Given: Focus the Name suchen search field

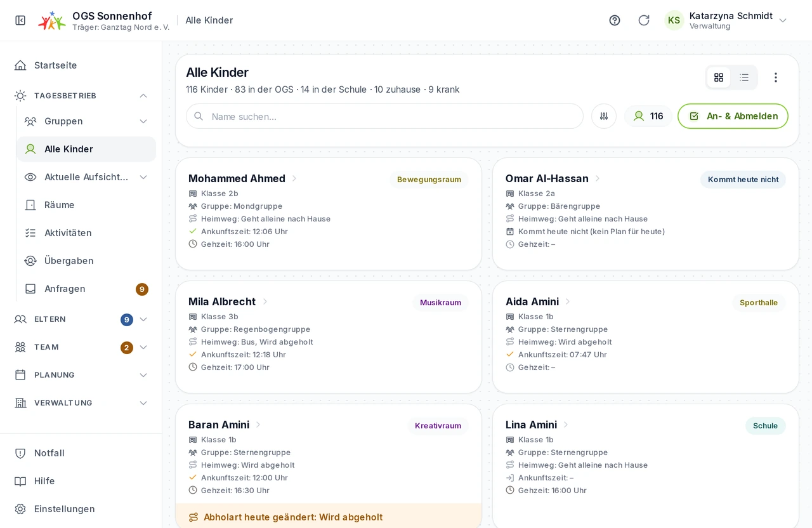Looking at the screenshot, I should click(x=384, y=116).
